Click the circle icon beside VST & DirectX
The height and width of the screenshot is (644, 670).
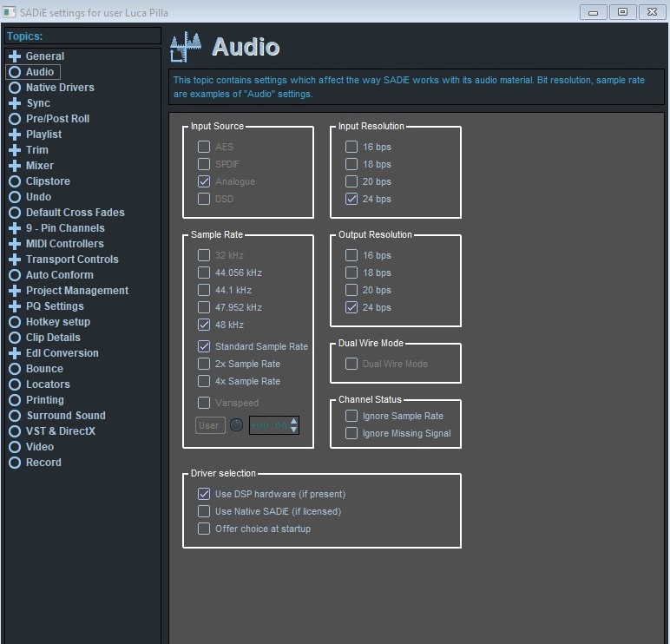pyautogui.click(x=15, y=431)
